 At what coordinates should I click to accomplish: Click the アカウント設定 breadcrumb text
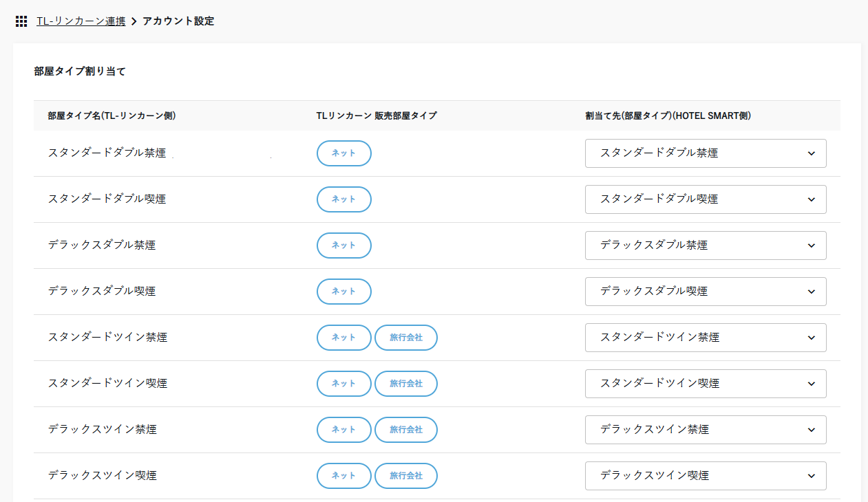point(178,21)
